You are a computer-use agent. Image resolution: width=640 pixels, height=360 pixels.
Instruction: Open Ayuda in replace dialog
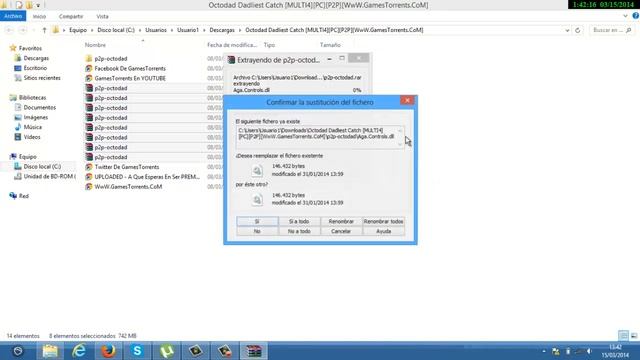[x=383, y=231]
